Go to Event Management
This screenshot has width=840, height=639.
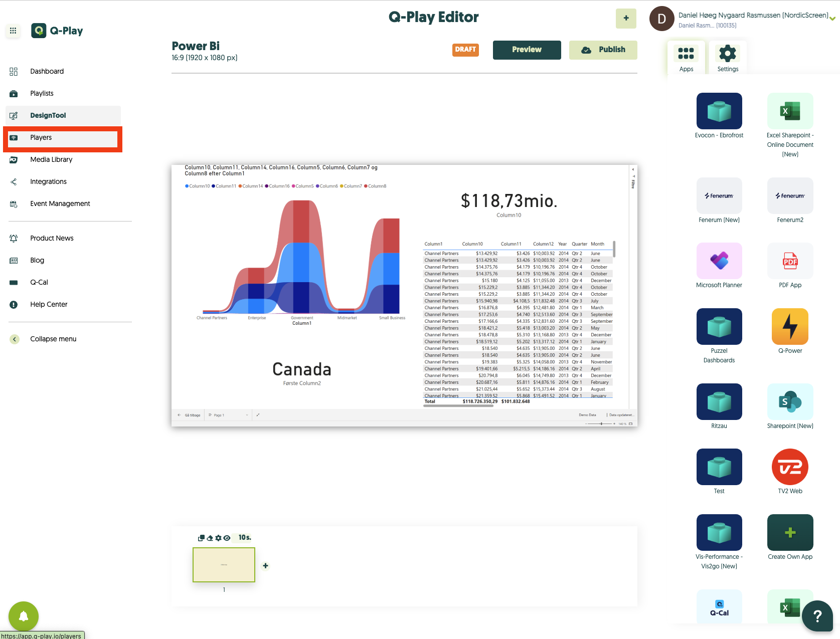[x=60, y=203]
